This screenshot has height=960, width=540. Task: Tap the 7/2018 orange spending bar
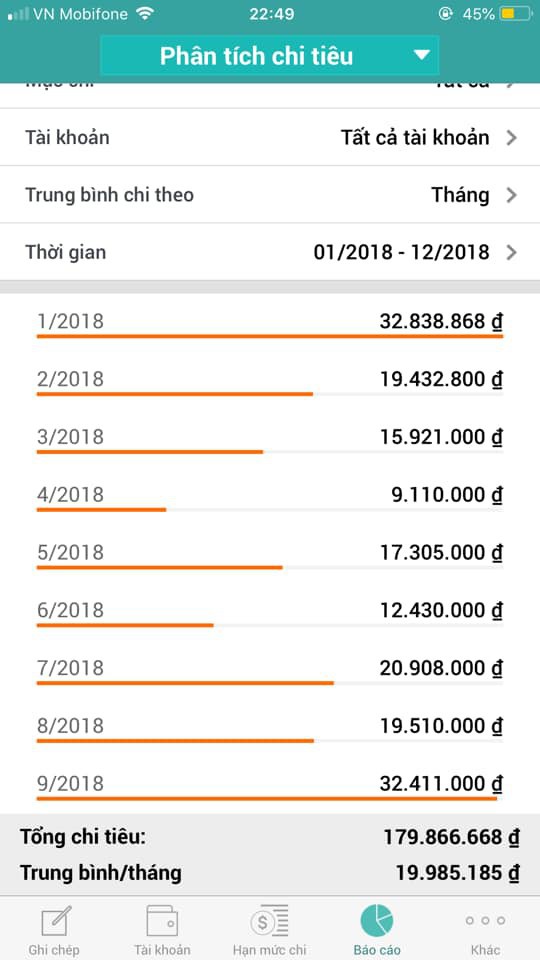coord(185,683)
